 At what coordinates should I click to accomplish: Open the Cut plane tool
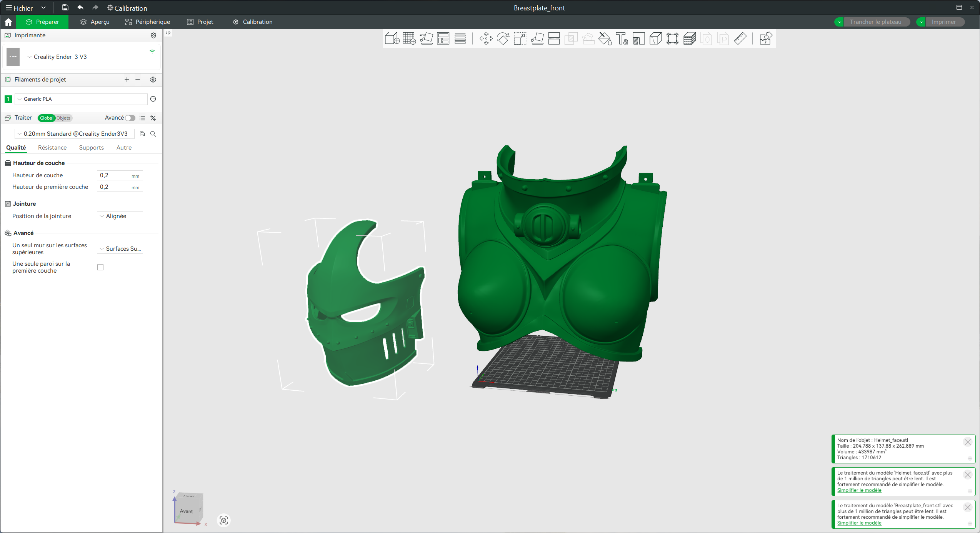554,39
